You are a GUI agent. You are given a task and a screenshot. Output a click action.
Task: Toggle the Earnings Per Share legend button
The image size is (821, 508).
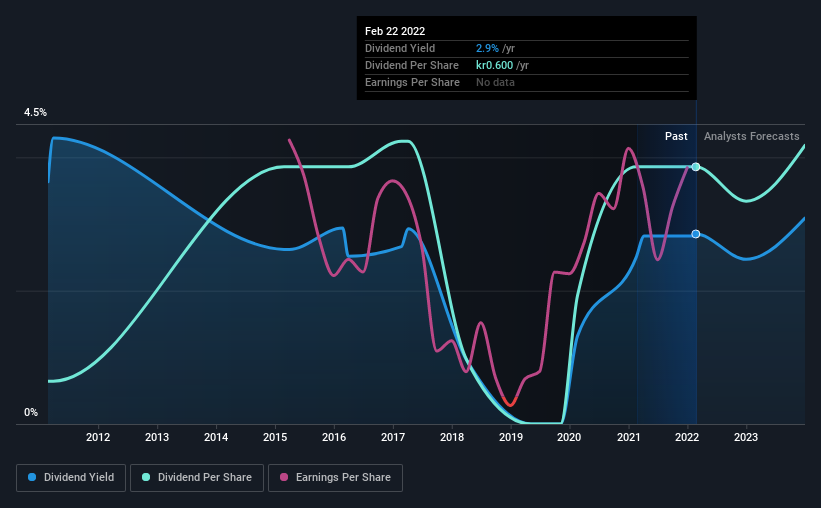pos(335,478)
